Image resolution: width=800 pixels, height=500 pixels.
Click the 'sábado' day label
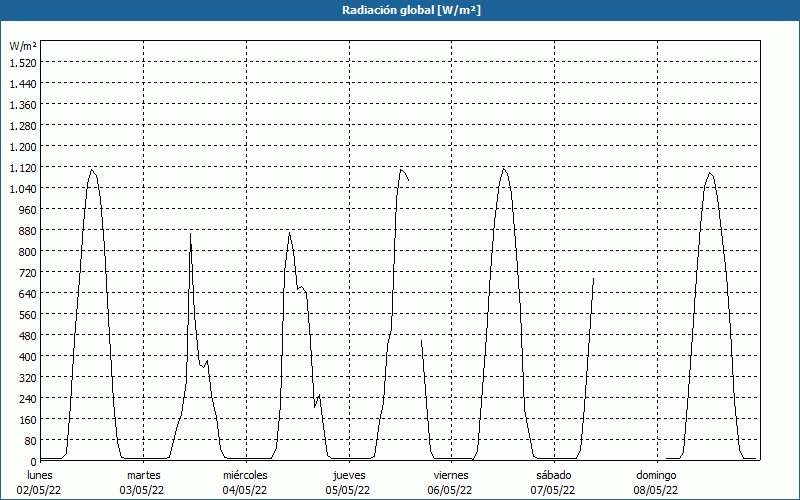pos(554,475)
